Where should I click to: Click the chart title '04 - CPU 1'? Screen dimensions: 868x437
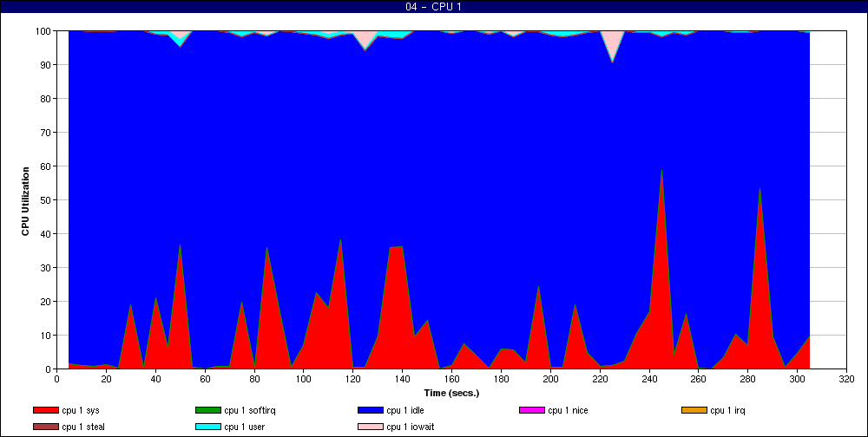pos(433,7)
